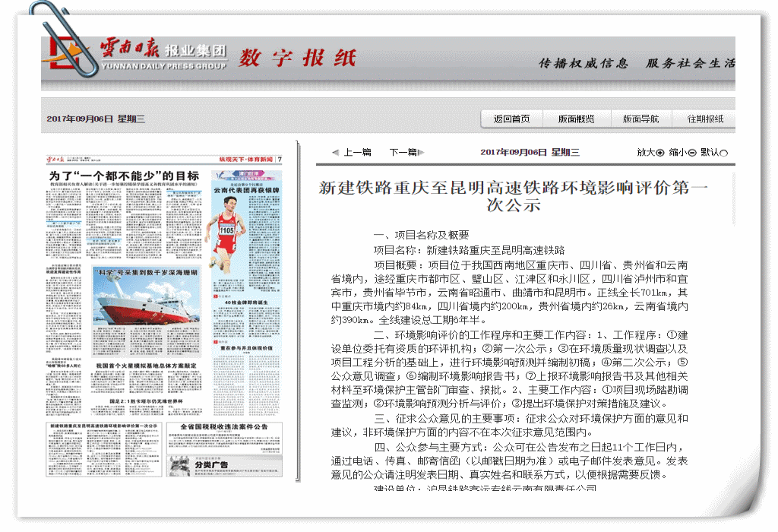Go to 上一篇 previous article link
Image resolution: width=778 pixels, height=532 pixels.
(356, 153)
